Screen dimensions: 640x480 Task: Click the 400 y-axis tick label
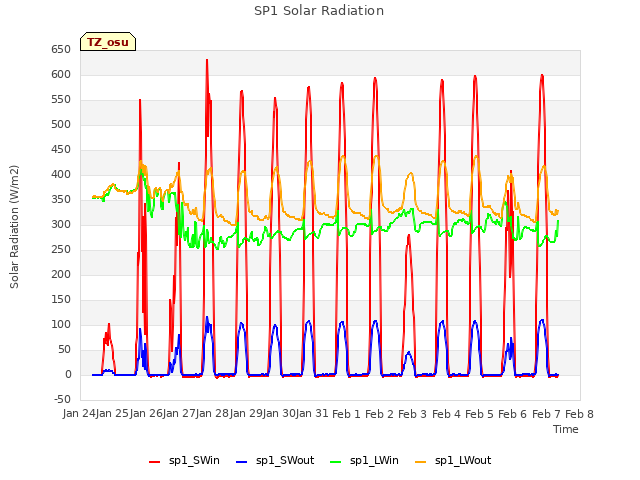pos(61,175)
